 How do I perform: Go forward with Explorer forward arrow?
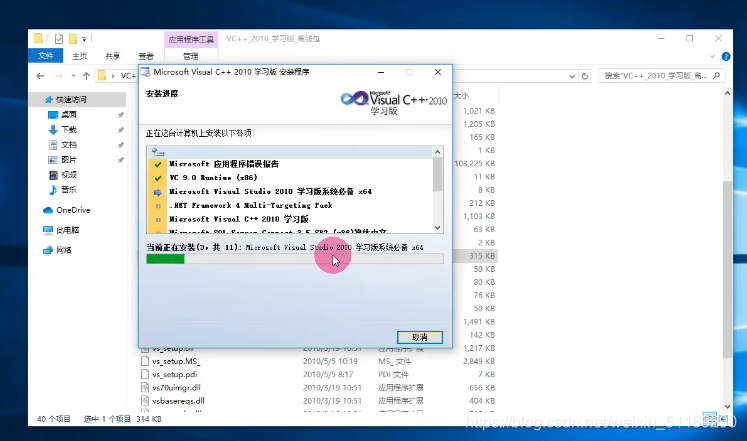pyautogui.click(x=59, y=76)
